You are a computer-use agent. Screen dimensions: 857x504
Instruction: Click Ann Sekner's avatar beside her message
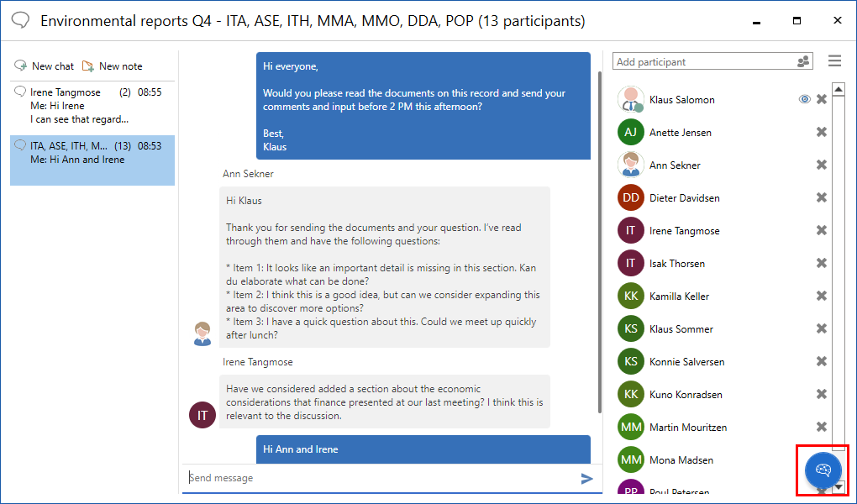[x=202, y=333]
